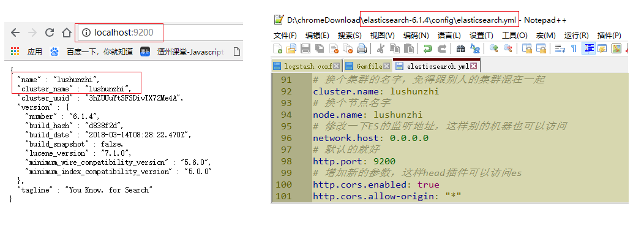The height and width of the screenshot is (225, 644).
Task: Click the user-defined language icon
Action: 602,49
